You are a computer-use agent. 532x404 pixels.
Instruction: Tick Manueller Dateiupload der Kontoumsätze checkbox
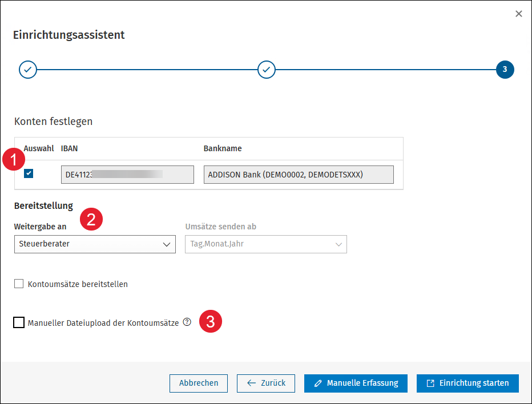pyautogui.click(x=19, y=322)
